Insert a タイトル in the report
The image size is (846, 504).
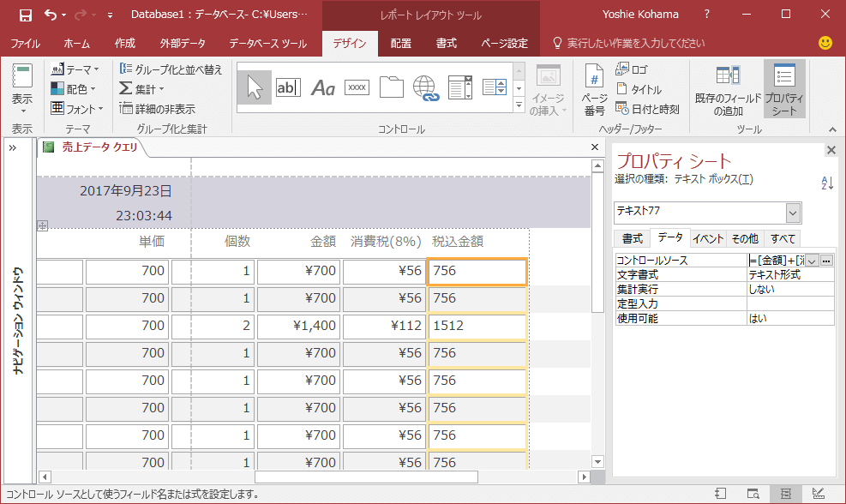639,89
